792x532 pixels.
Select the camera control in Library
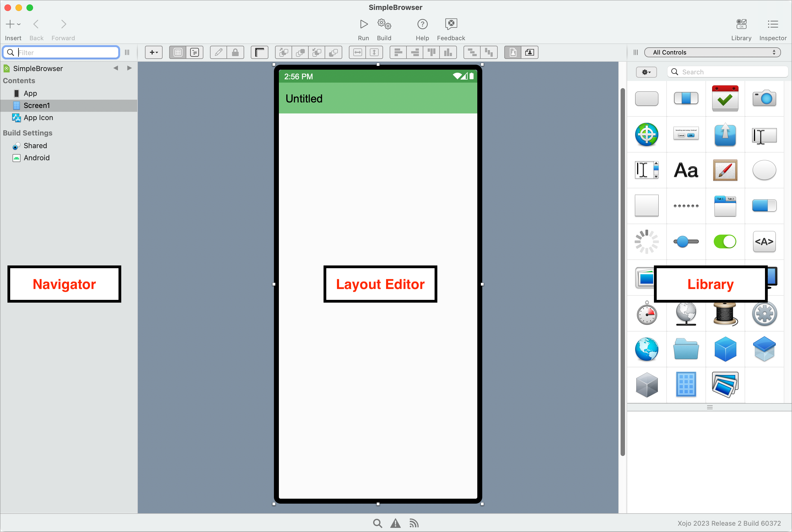point(764,99)
